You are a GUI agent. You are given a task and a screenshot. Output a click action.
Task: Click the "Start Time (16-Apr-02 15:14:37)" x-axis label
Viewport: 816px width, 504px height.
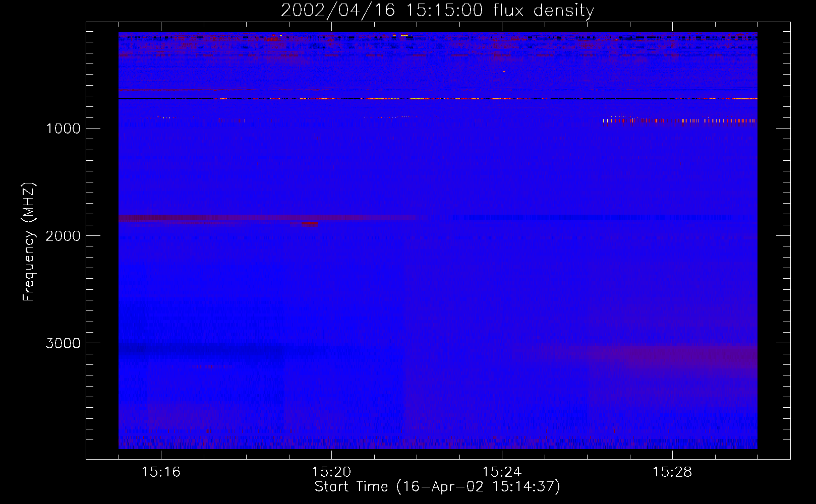click(437, 487)
